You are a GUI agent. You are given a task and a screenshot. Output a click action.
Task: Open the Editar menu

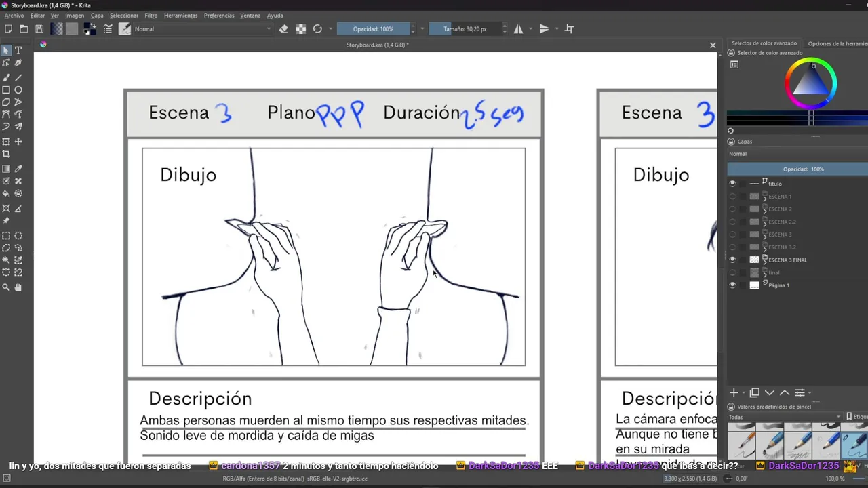click(37, 16)
